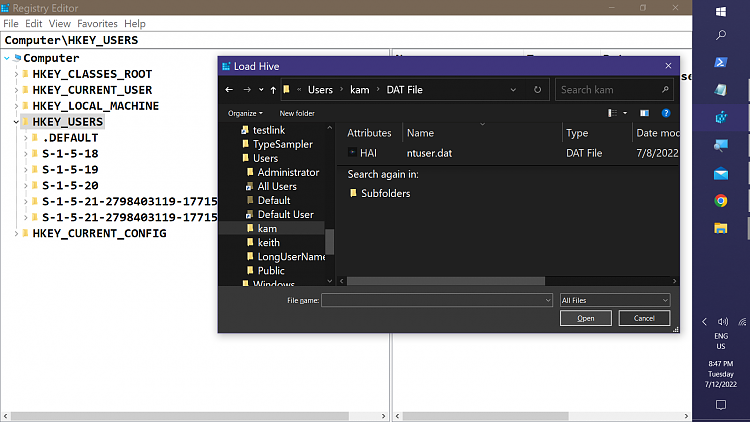The height and width of the screenshot is (422, 750).
Task: Click the Back arrow in Load Hive dialog
Action: pyautogui.click(x=229, y=90)
